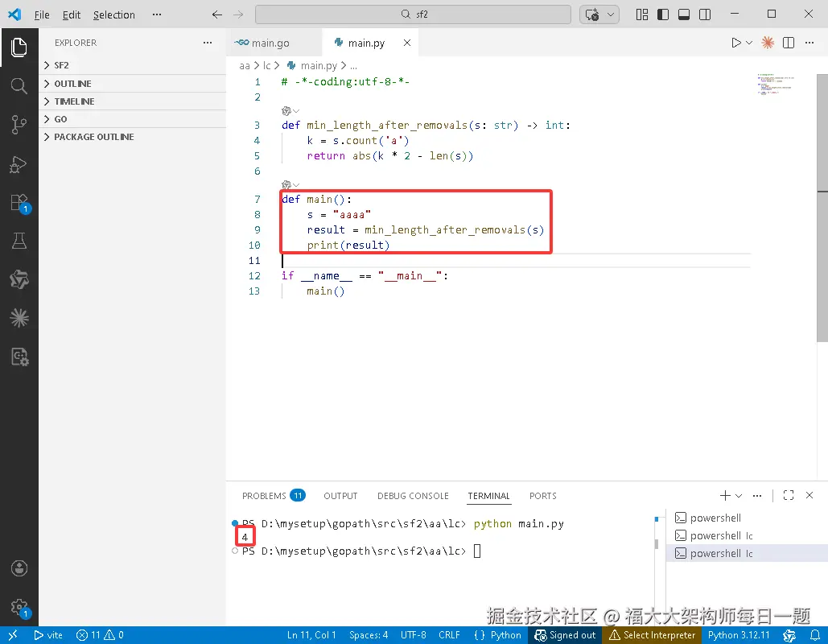The image size is (828, 644).
Task: Click Python 3.12.11 version in the status bar
Action: pyautogui.click(x=739, y=635)
